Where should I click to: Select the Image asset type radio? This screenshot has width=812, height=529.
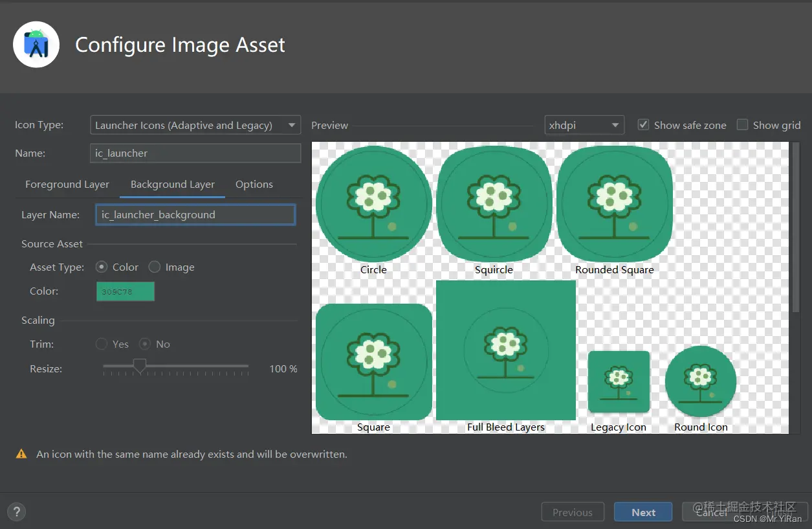coord(155,267)
